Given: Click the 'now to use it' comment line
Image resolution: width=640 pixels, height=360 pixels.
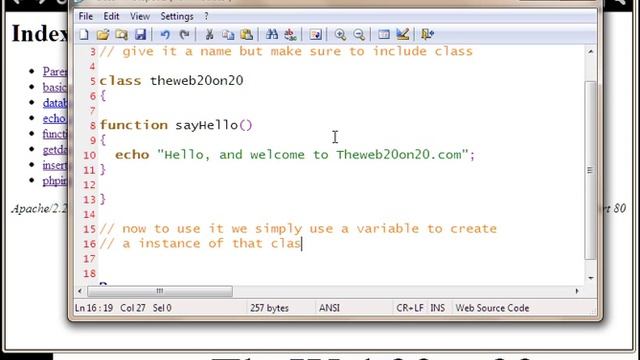Looking at the screenshot, I should point(298,229).
